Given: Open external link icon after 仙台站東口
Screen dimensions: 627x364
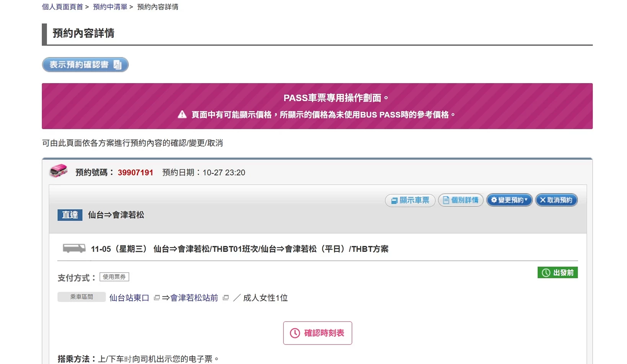Looking at the screenshot, I should click(x=156, y=297).
